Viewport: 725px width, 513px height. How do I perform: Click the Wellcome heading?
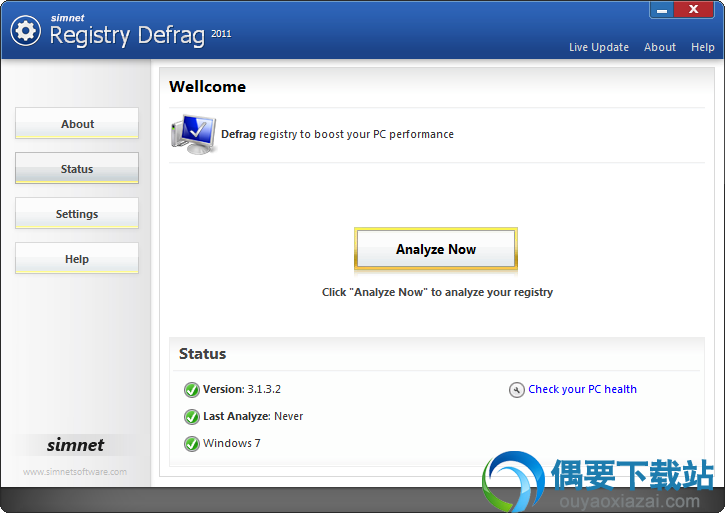point(207,87)
